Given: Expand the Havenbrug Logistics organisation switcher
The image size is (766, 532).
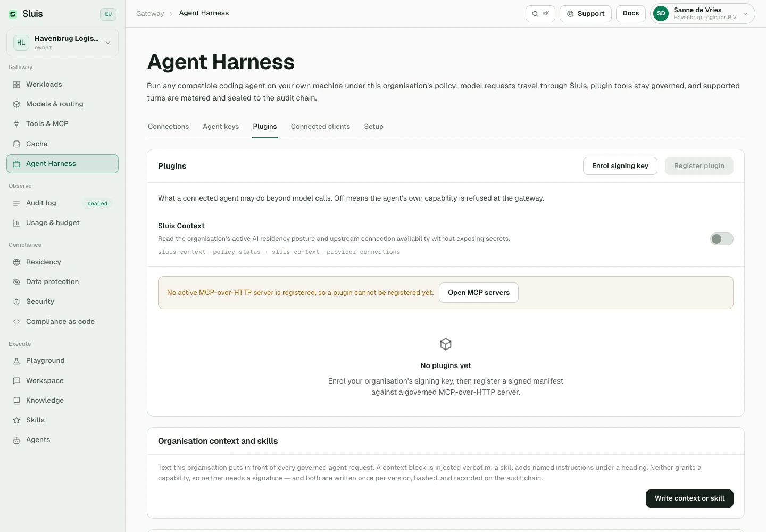Looking at the screenshot, I should click(62, 43).
